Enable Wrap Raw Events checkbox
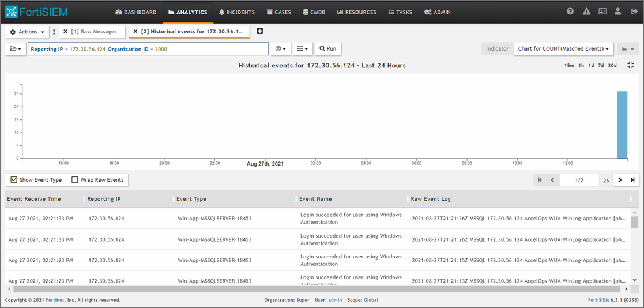 click(75, 180)
